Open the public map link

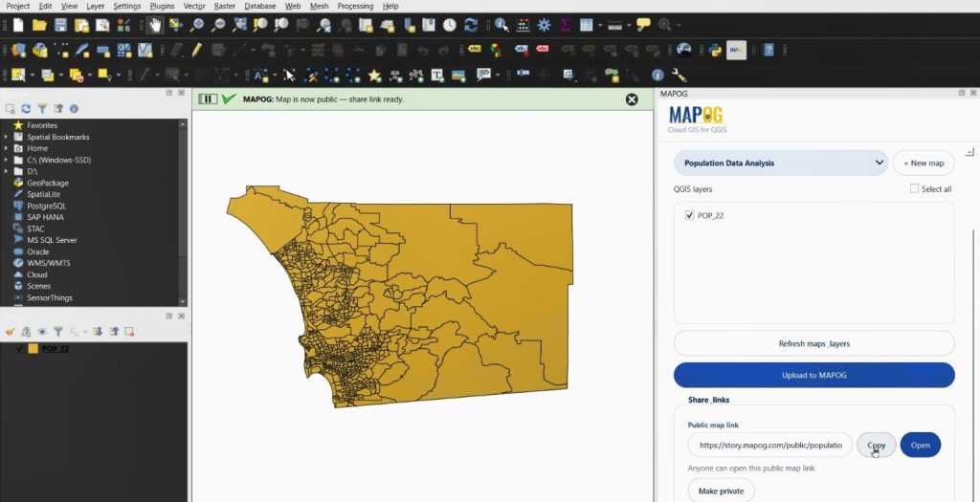(x=920, y=446)
